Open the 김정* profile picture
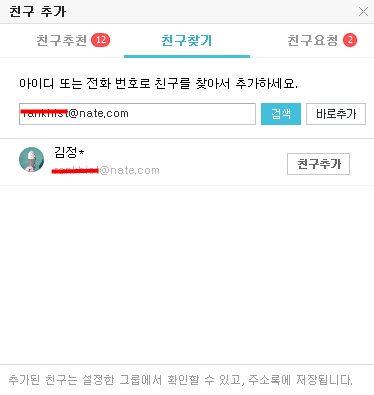 [x=31, y=160]
